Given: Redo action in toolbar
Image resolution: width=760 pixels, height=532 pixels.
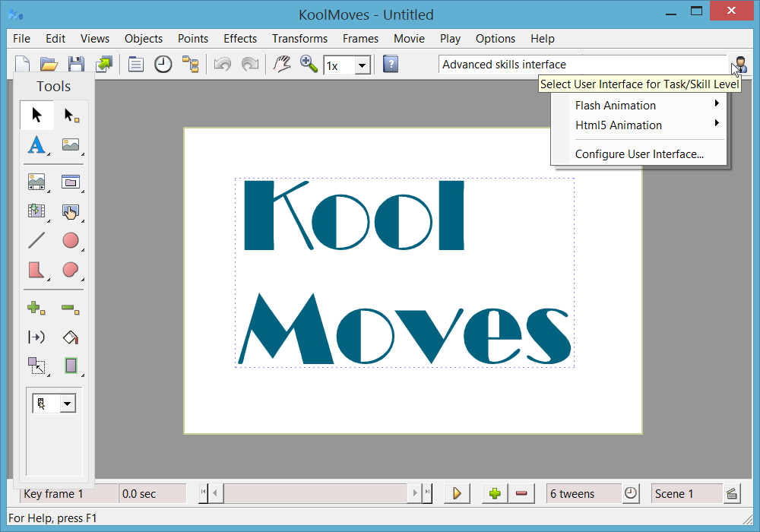Looking at the screenshot, I should pyautogui.click(x=250, y=64).
